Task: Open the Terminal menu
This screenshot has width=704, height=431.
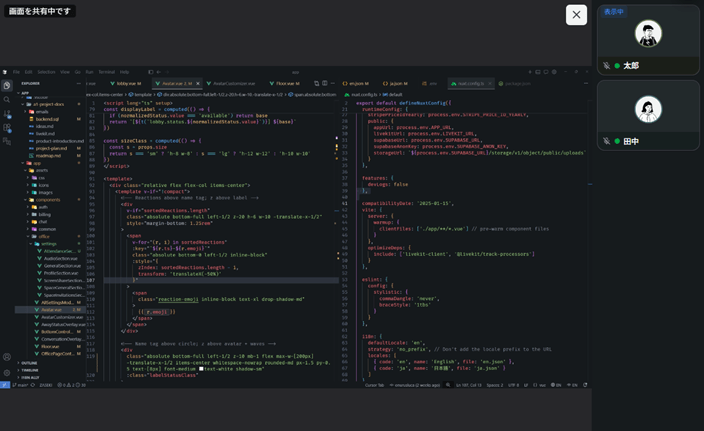Action: point(106,72)
